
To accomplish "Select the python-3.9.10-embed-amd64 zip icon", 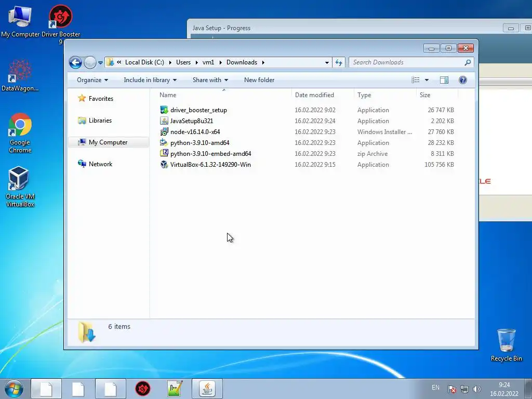I will click(x=164, y=153).
